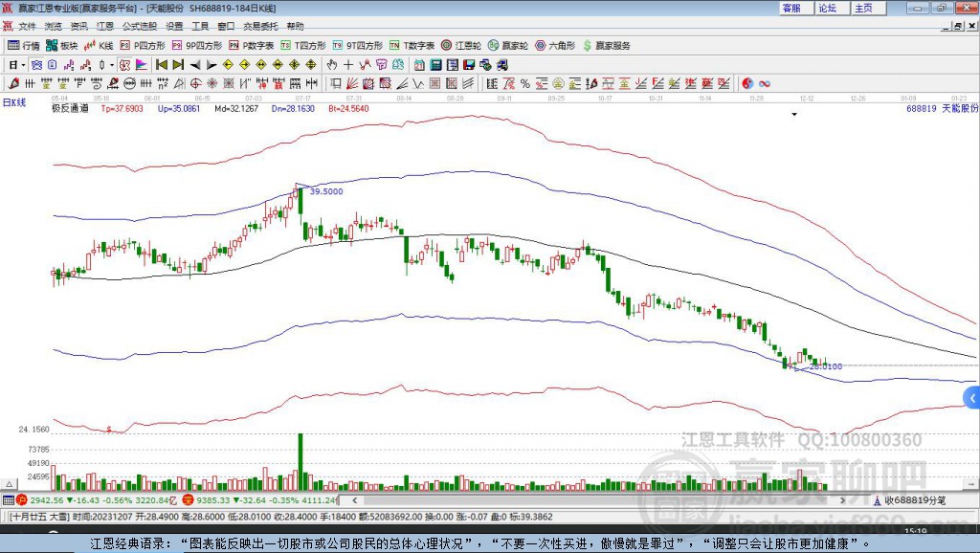Jump to the first bar icon
Viewport: 980px width, 553px height.
pos(162,64)
